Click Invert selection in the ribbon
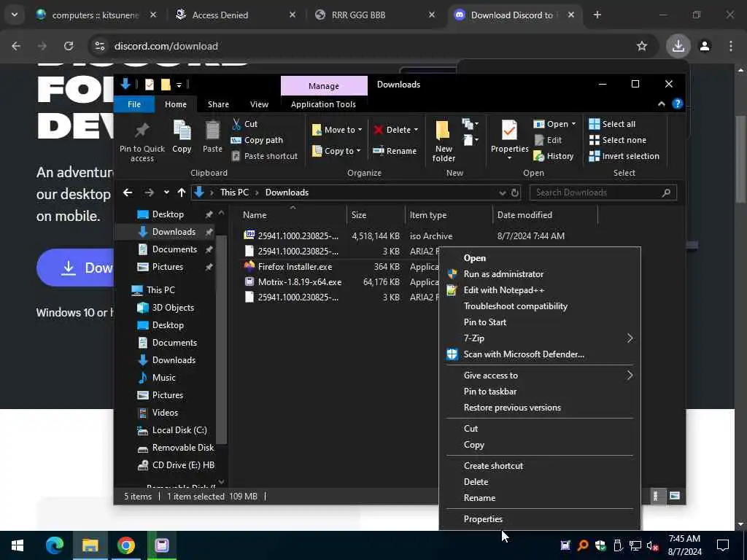The image size is (747, 560). pos(624,156)
